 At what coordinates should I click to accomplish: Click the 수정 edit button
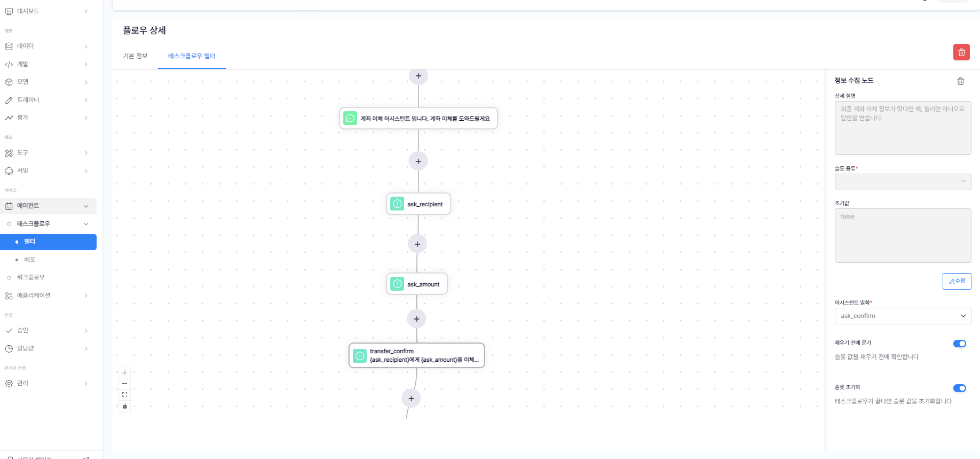(957, 281)
